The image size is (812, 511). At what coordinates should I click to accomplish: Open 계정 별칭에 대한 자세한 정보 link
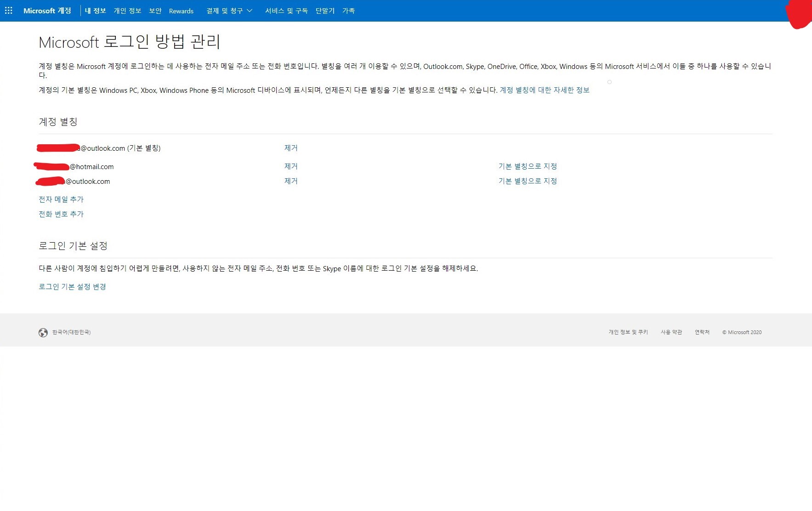pyautogui.click(x=545, y=90)
